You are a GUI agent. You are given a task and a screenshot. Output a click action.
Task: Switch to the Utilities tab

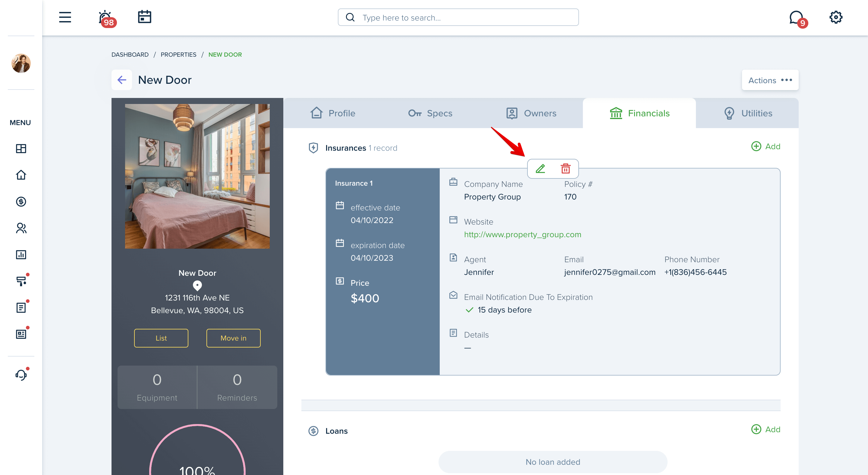pos(747,113)
